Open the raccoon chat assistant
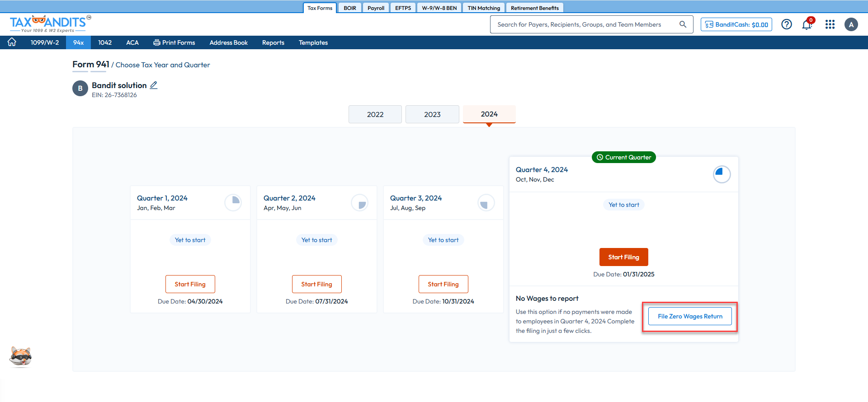868x402 pixels. point(21,357)
